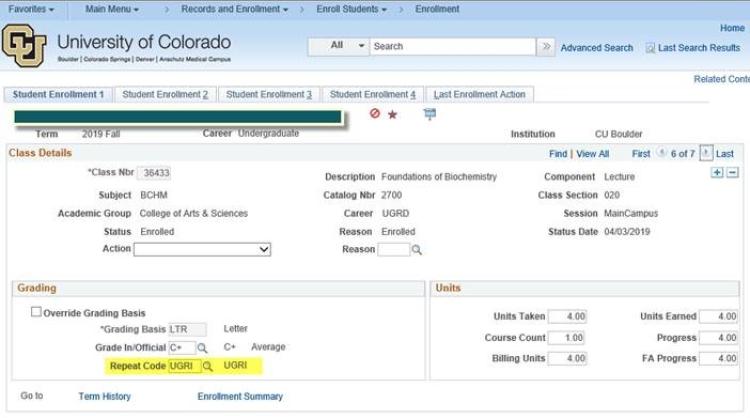The image size is (750, 418).
Task: Click the Advanced Search link
Action: (596, 48)
